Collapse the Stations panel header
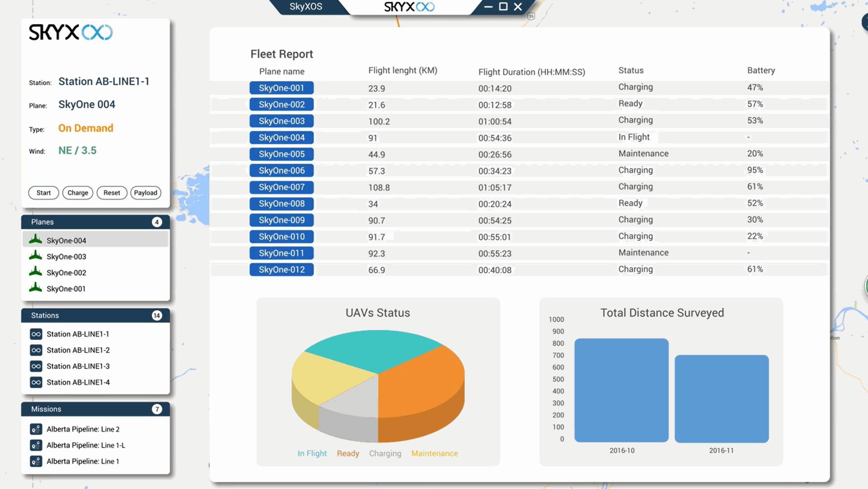 point(95,315)
